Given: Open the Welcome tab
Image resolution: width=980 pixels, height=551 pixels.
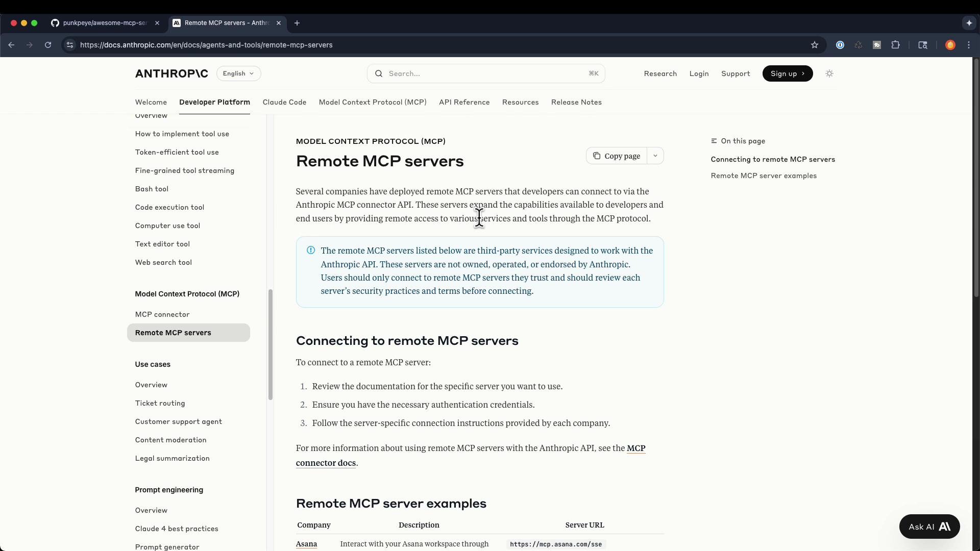Looking at the screenshot, I should point(151,102).
